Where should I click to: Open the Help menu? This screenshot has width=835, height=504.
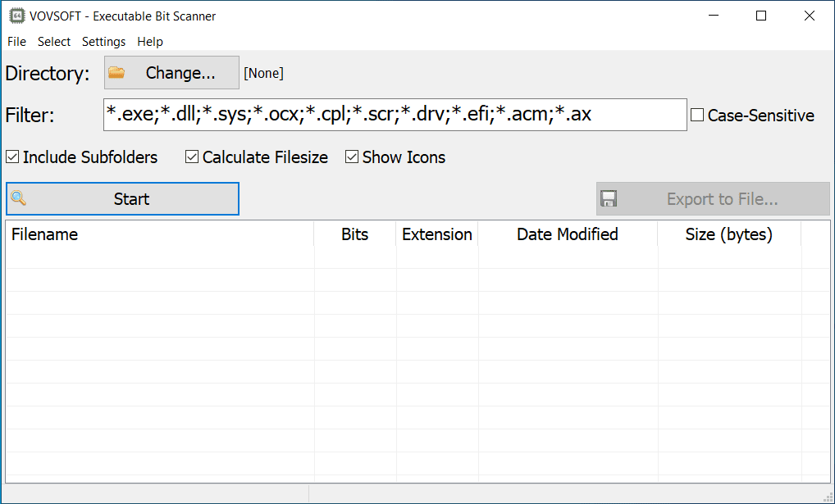coord(150,42)
